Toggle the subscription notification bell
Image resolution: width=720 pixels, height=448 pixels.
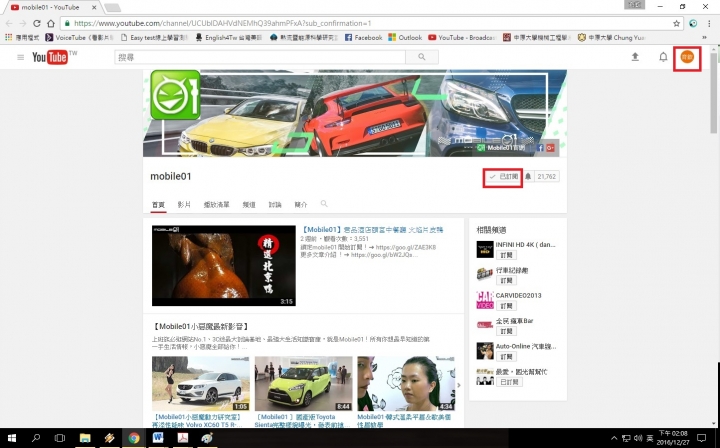click(x=528, y=176)
